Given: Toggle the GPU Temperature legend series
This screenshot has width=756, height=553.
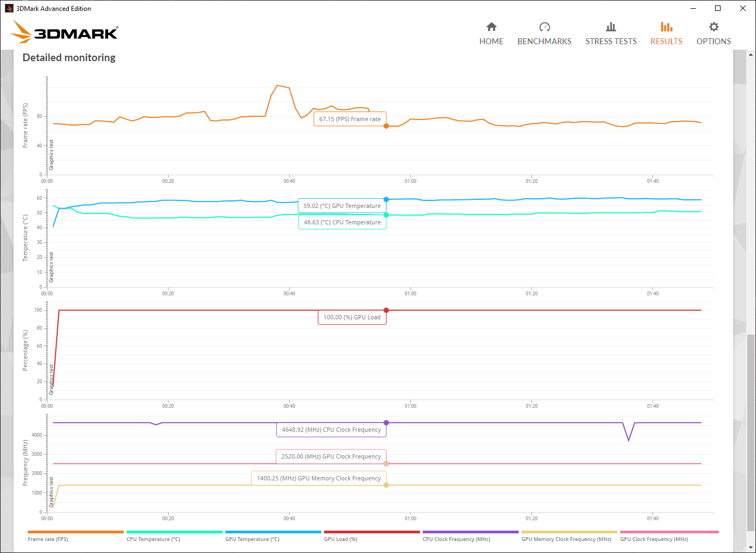Looking at the screenshot, I should click(273, 536).
